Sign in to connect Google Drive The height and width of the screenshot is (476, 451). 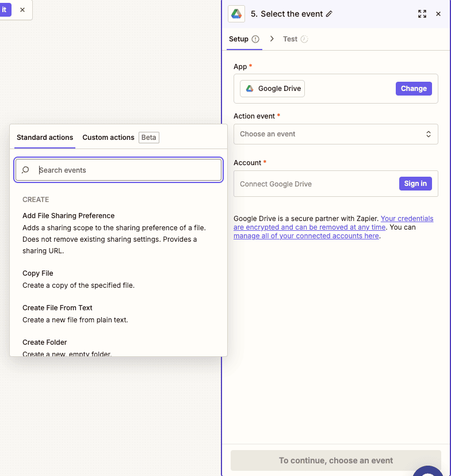(x=415, y=183)
